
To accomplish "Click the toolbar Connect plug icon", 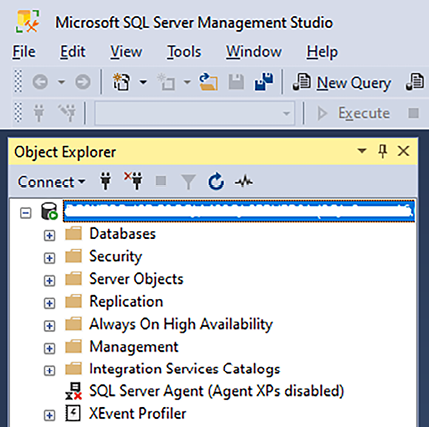I will 39,113.
